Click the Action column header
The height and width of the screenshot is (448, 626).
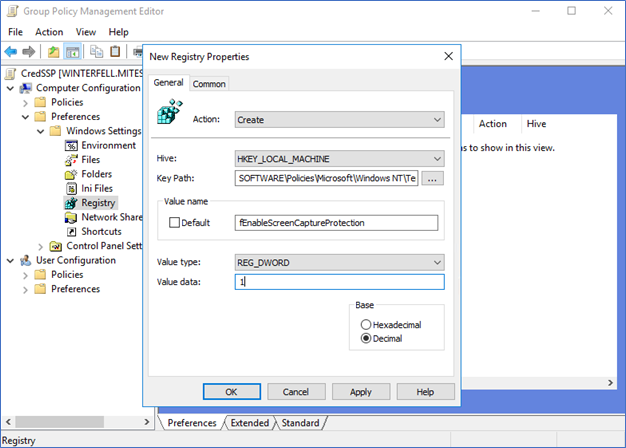(493, 124)
